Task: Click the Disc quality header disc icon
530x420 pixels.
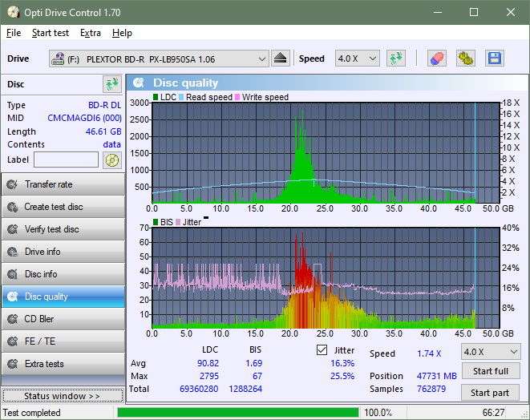Action: 138,83
